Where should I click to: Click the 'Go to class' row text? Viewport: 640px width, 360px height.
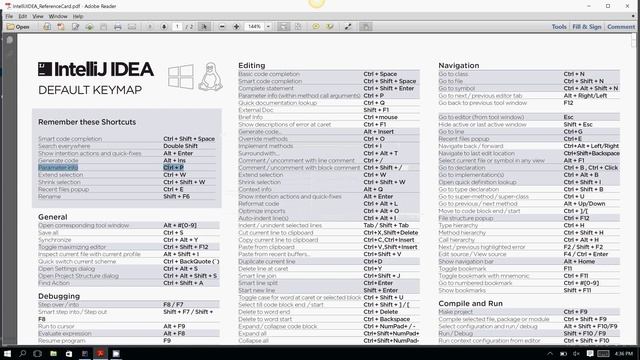click(x=453, y=74)
